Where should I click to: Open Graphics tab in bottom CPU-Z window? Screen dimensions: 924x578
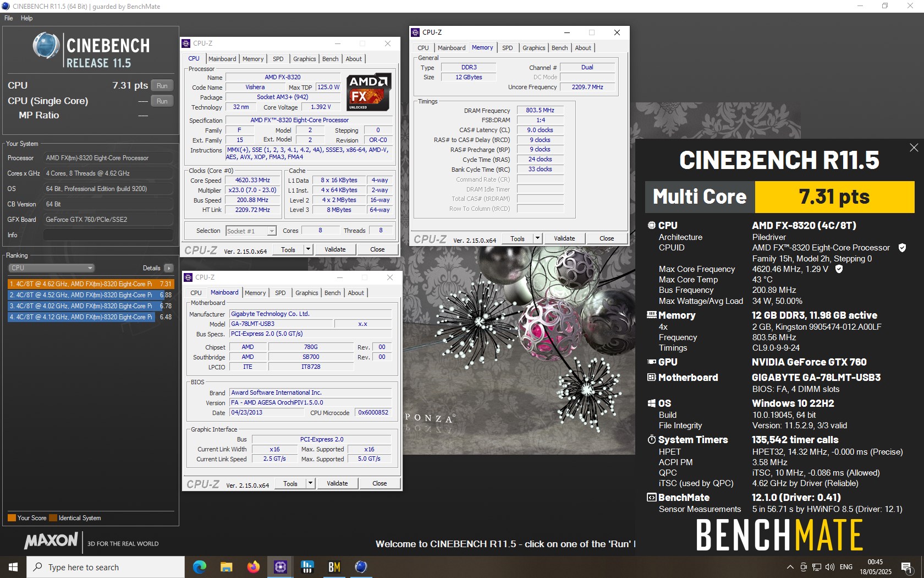(306, 293)
